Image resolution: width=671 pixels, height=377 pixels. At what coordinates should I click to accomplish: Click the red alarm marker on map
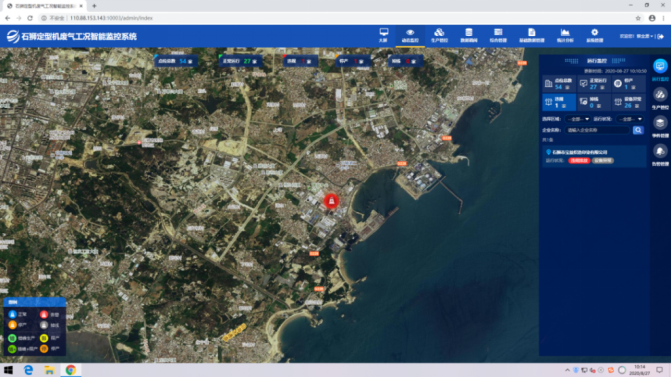[331, 201]
